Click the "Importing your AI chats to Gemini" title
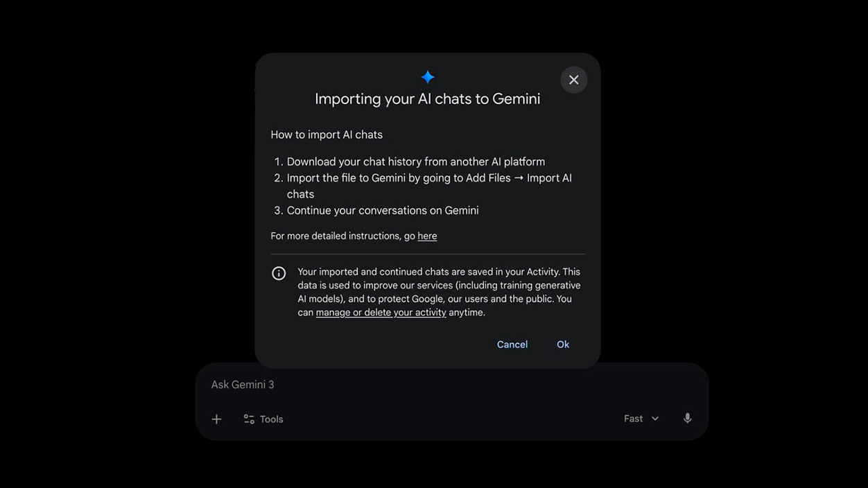The width and height of the screenshot is (868, 488). 427,99
